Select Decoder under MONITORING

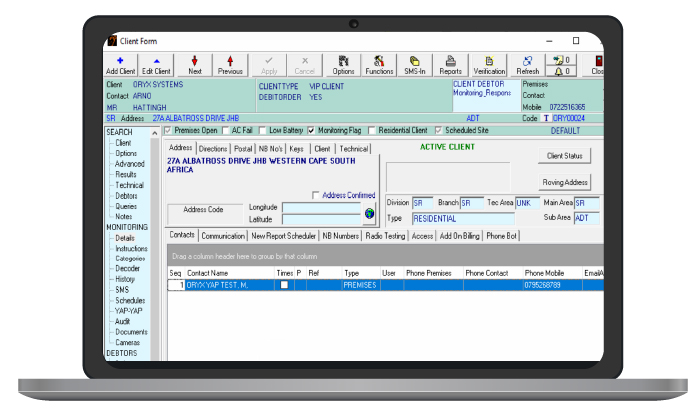127,268
